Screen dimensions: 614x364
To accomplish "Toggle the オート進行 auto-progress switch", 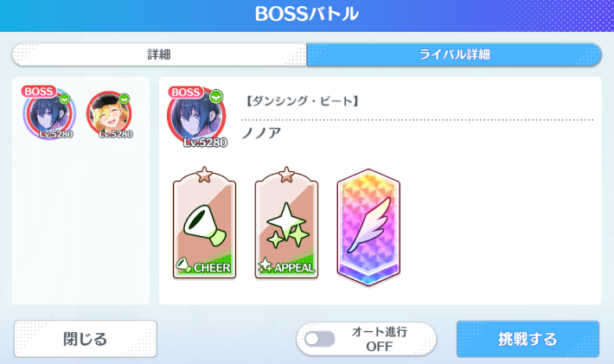I will pyautogui.click(x=320, y=339).
